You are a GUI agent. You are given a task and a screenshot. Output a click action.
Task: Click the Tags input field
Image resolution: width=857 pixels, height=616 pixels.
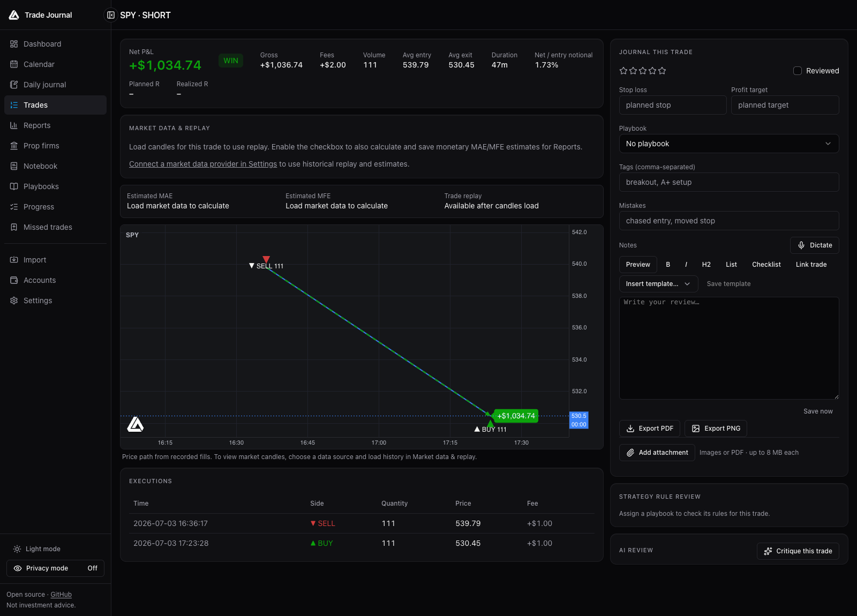point(729,182)
